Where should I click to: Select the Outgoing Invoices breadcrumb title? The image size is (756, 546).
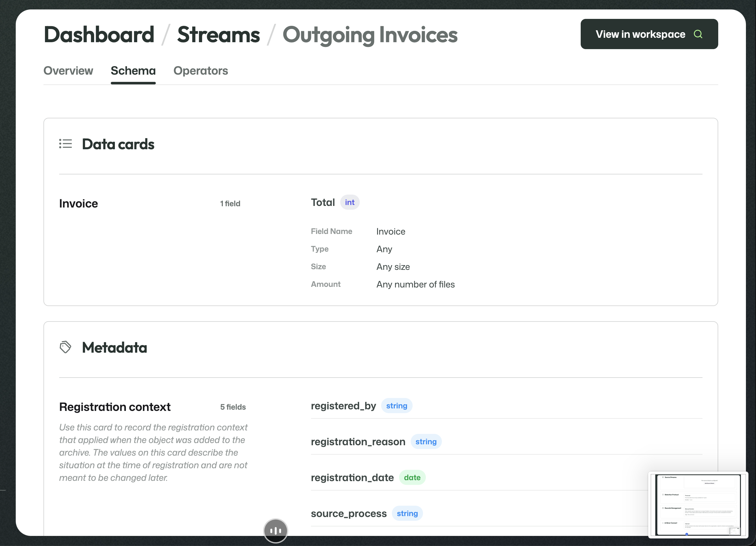coord(370,35)
